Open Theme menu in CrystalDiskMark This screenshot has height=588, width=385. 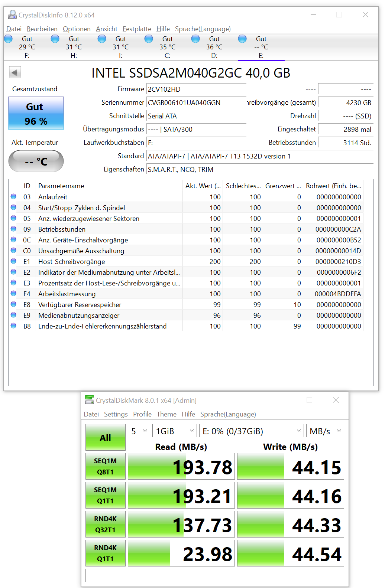[x=166, y=414]
